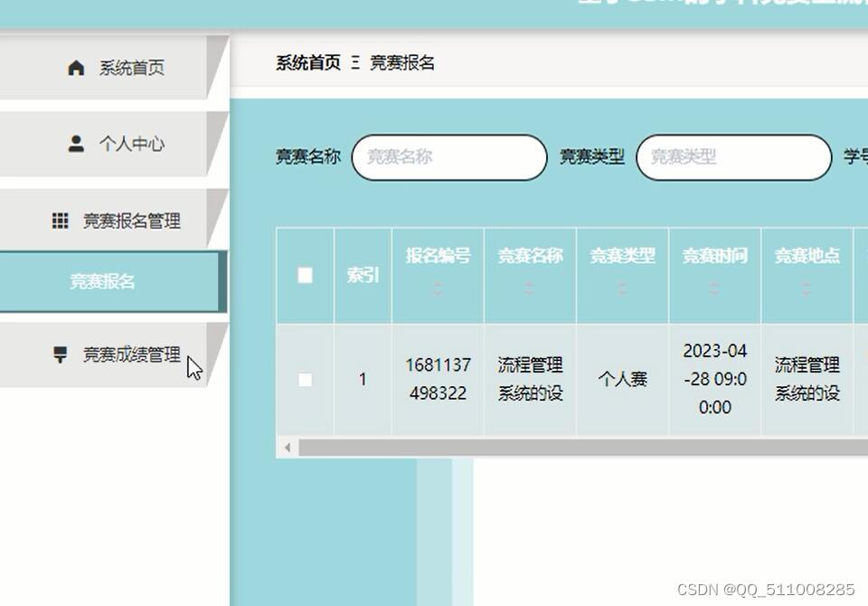The image size is (868, 606).
Task: Go to 系统首页 in the sidebar
Action: click(114, 68)
